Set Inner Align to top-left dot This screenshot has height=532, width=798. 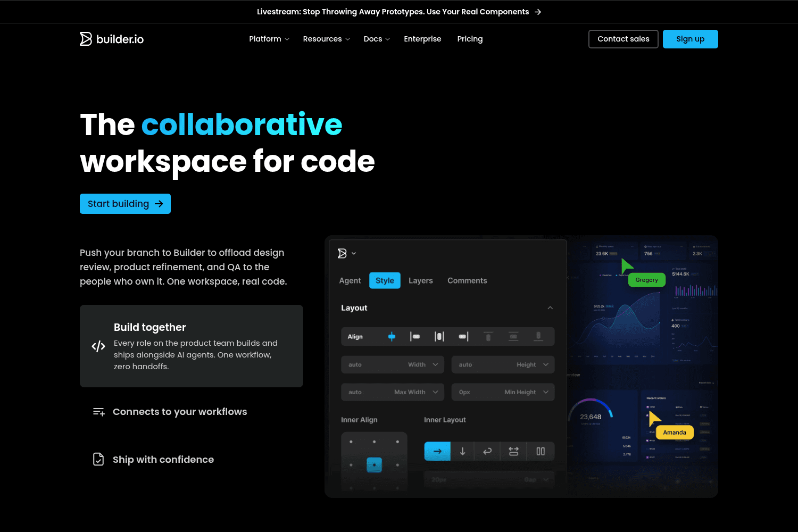coord(351,442)
